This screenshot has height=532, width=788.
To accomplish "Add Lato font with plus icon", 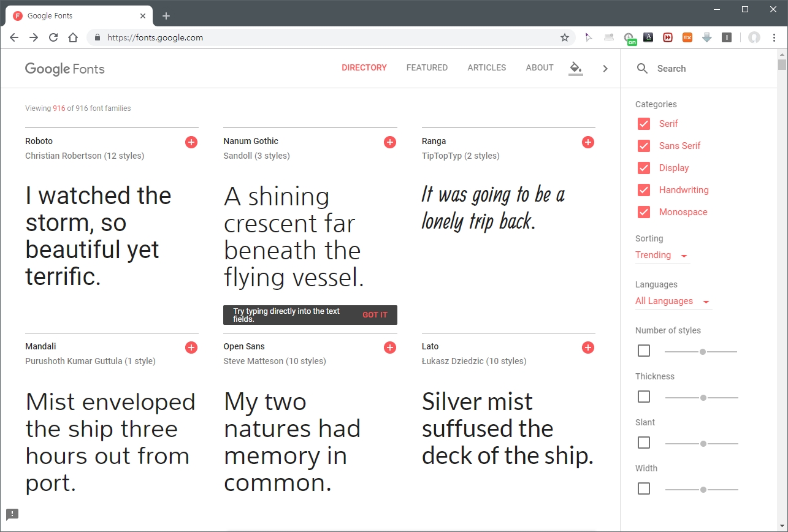I will click(587, 348).
